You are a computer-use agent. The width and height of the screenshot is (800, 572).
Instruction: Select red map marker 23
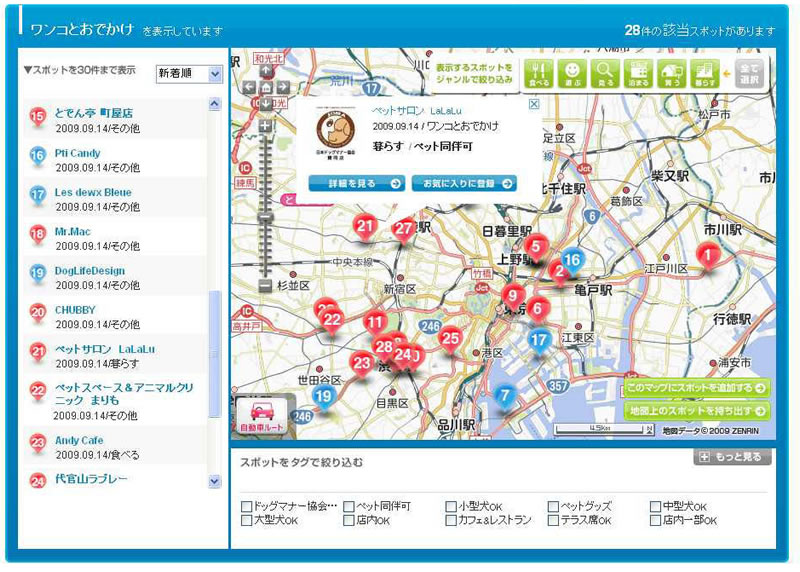tap(362, 364)
